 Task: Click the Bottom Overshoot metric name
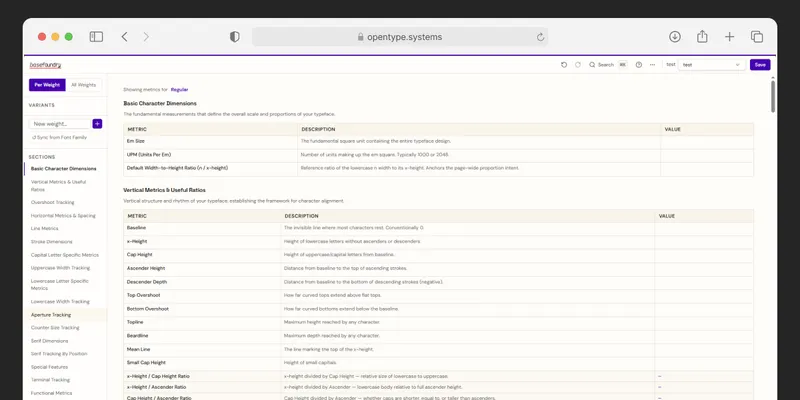147,309
